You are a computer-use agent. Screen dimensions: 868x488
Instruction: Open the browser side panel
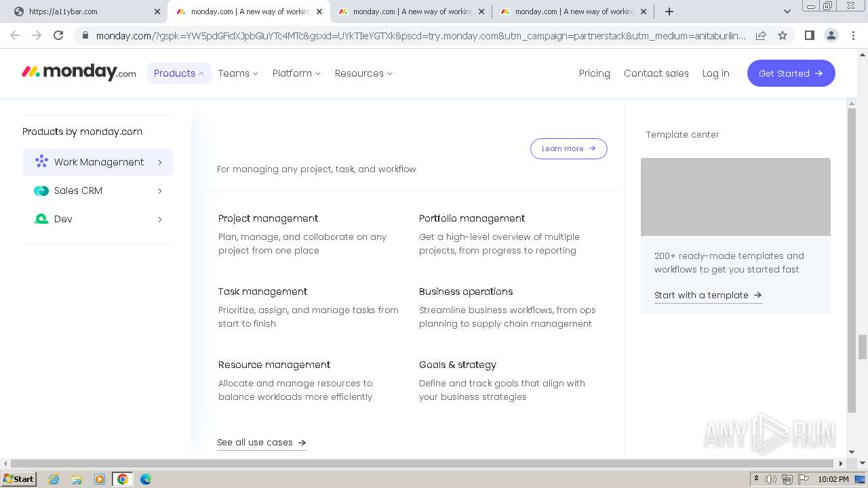click(809, 35)
